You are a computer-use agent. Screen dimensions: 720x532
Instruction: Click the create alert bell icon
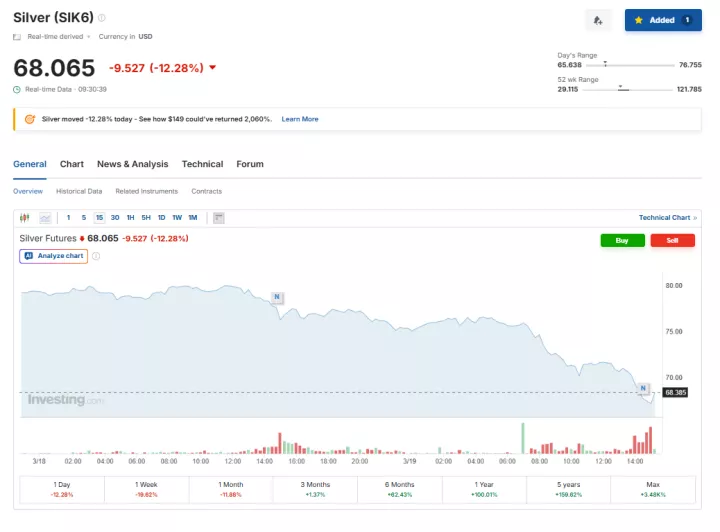coord(598,20)
